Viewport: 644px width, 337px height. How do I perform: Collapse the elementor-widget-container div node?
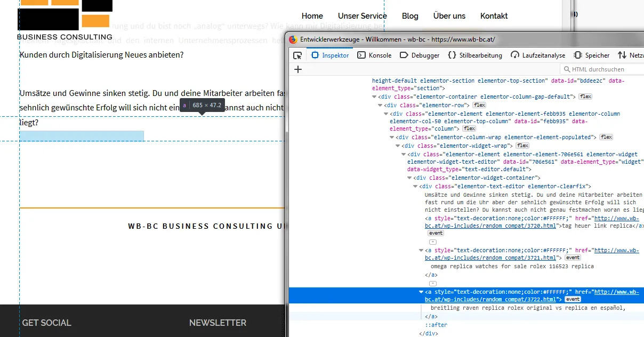pos(410,178)
